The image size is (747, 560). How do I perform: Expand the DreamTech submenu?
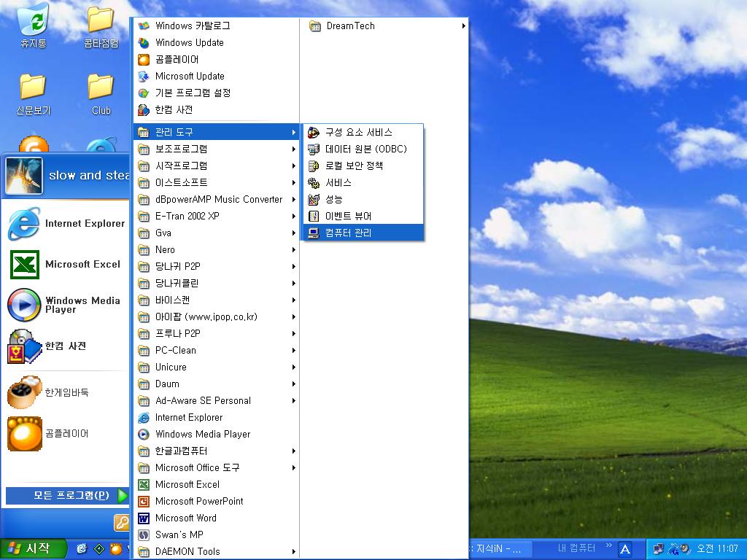[x=386, y=26]
